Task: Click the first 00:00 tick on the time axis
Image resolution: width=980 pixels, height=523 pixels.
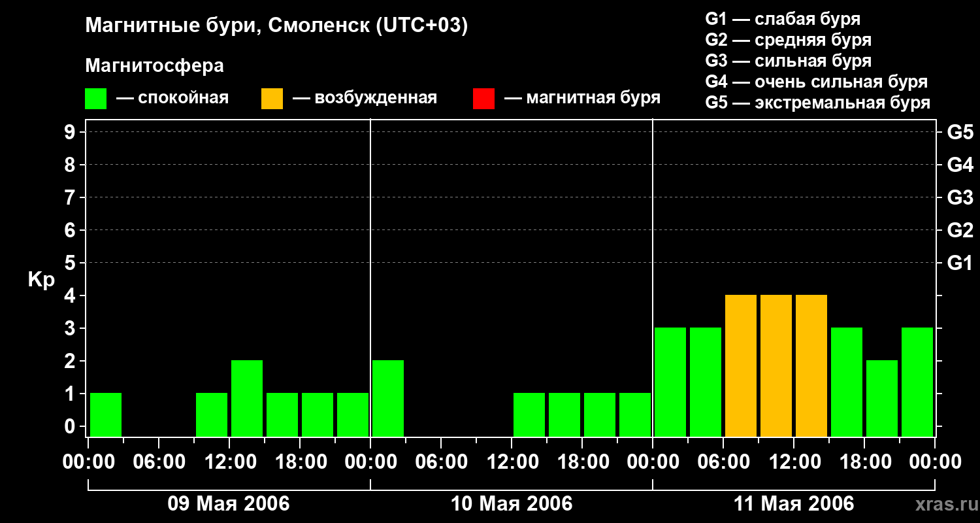Action: 88,462
